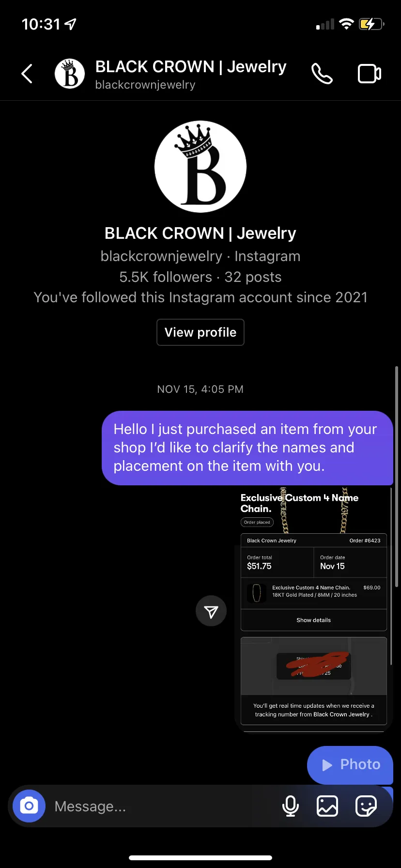This screenshot has width=401, height=868.
Task: Tap the share arrow beside the order image
Action: point(211,611)
